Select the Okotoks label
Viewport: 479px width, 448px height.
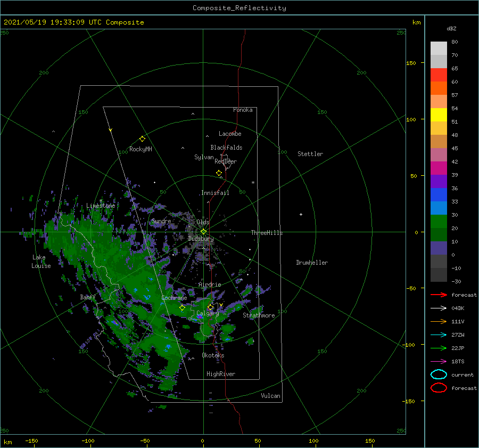pos(213,355)
